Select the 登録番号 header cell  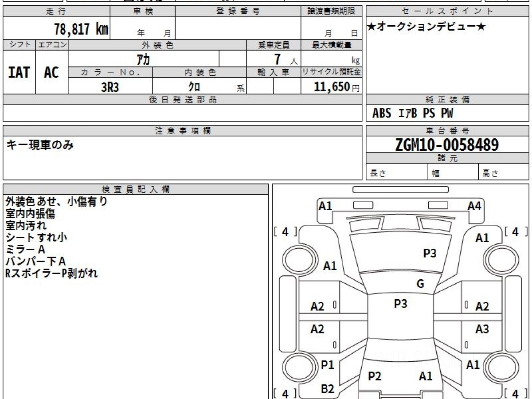tap(238, 12)
